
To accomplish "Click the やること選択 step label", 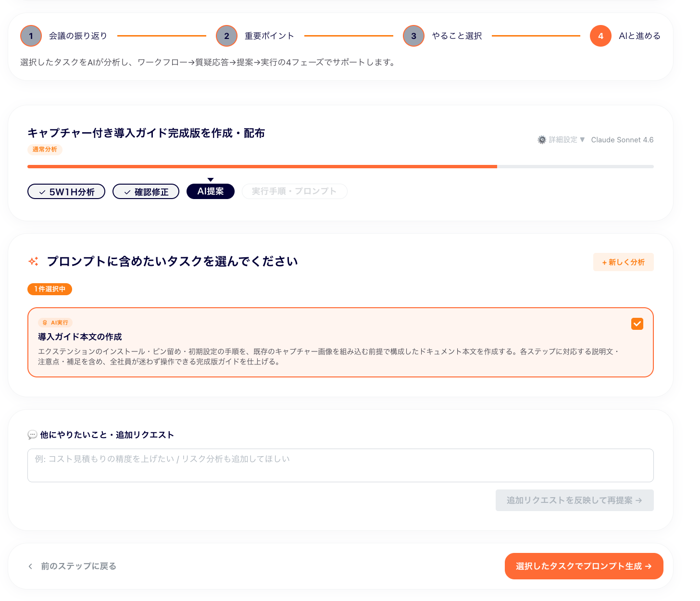I will pos(457,36).
